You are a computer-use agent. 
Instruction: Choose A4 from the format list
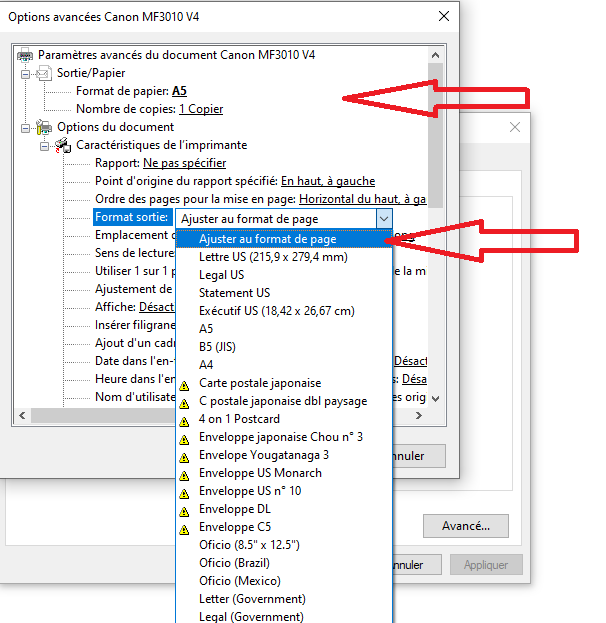pyautogui.click(x=206, y=365)
